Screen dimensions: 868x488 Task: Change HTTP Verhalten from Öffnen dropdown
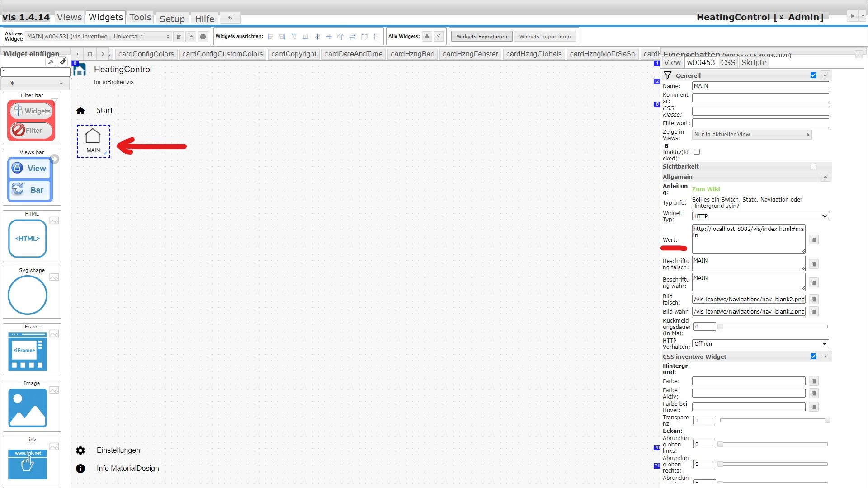tap(760, 343)
